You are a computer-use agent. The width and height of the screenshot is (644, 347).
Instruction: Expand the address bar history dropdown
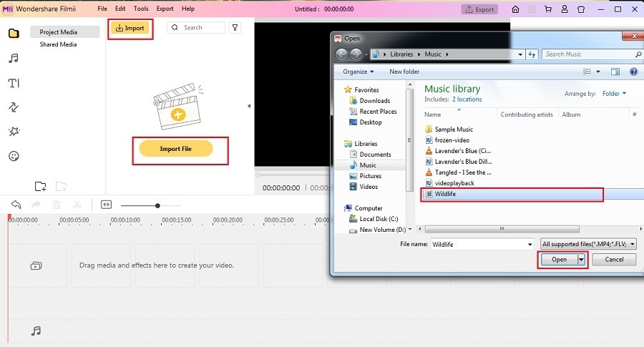point(520,54)
